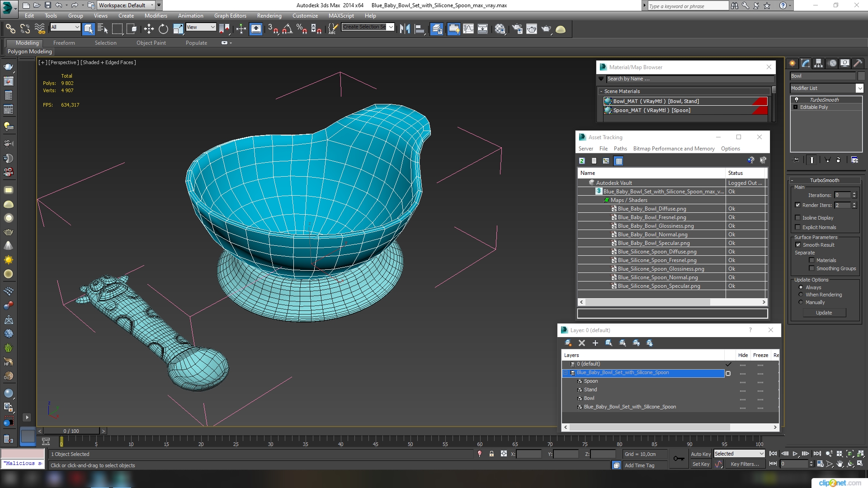Screen dimensions: 868x488
Task: Open the Utilities hammer panel tab
Action: pos(858,63)
